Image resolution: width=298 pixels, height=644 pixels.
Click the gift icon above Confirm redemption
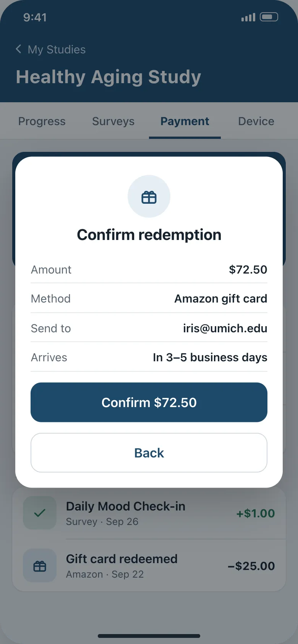click(x=149, y=197)
